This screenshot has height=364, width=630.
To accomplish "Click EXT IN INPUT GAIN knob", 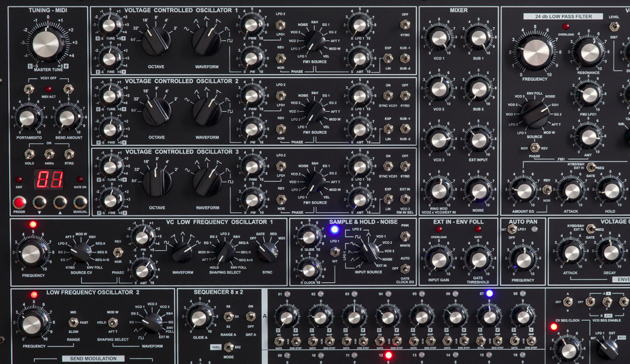I will pyautogui.click(x=439, y=260).
